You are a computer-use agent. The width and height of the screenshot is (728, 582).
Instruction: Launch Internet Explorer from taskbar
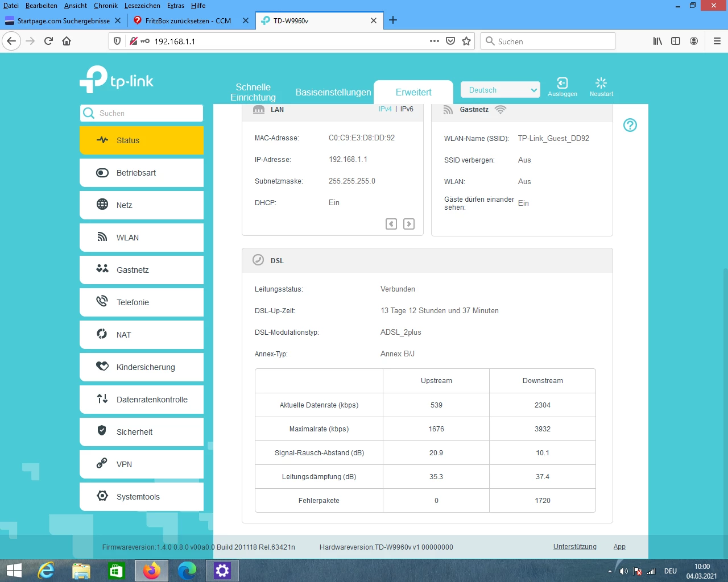[45, 571]
